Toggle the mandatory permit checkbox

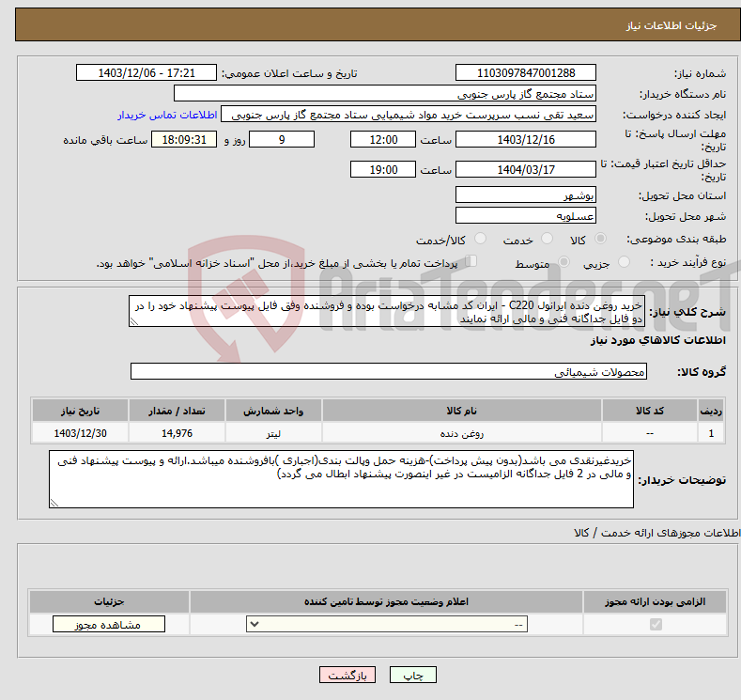656,625
